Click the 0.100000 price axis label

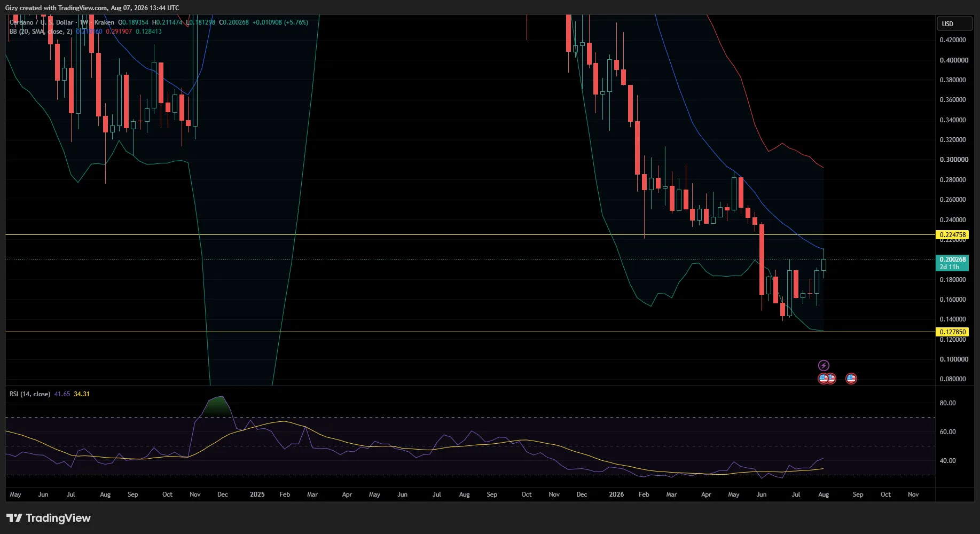953,359
